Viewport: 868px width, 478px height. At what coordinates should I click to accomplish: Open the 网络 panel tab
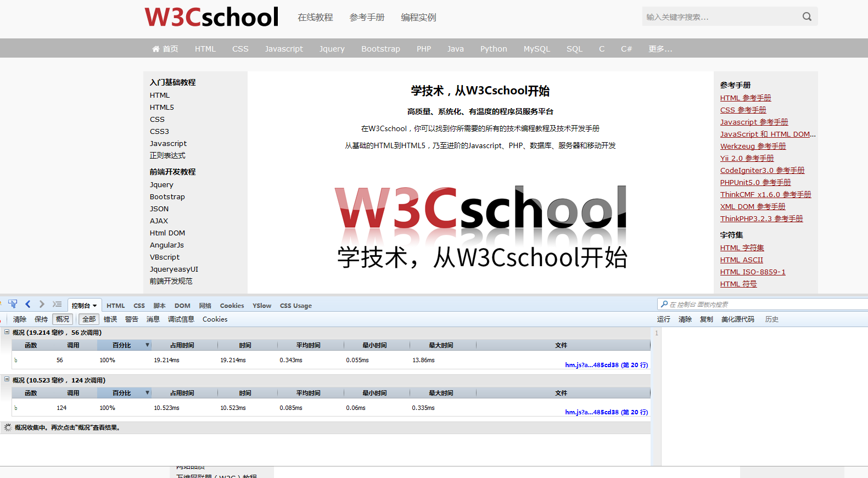205,306
